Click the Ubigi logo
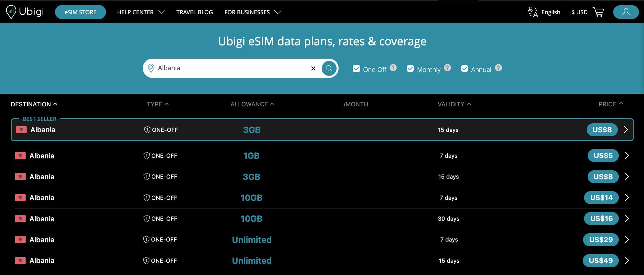The image size is (644, 275). click(25, 12)
